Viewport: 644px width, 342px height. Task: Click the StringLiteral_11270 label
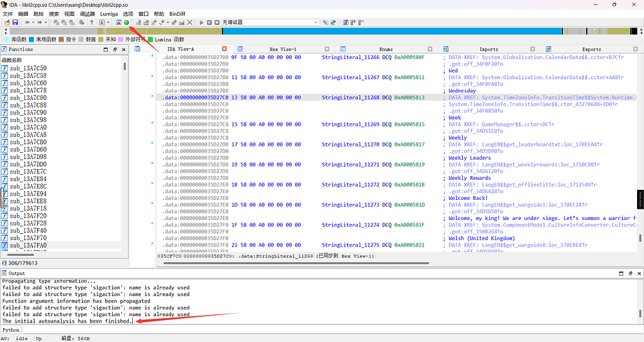[x=350, y=145]
